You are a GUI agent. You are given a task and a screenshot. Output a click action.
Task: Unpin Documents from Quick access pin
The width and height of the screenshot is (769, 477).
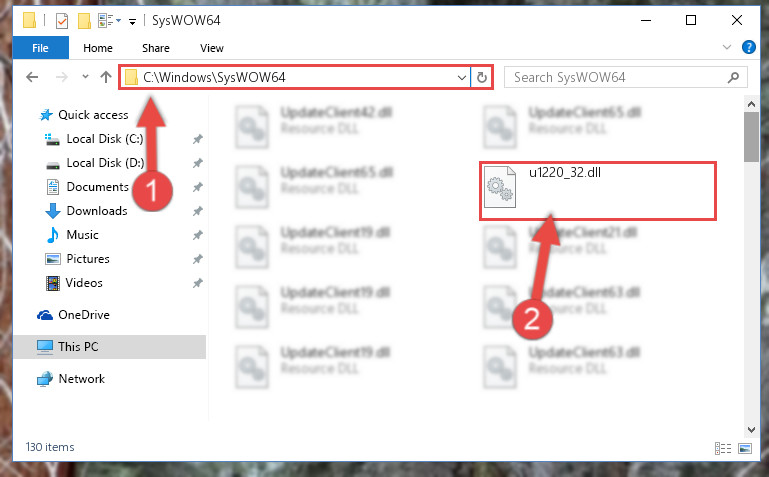tap(198, 187)
